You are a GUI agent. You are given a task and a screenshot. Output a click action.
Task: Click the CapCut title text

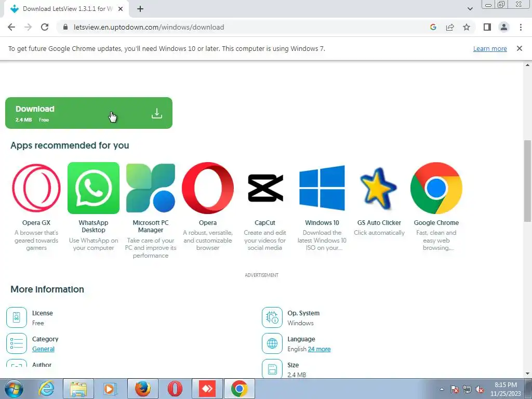265,222
